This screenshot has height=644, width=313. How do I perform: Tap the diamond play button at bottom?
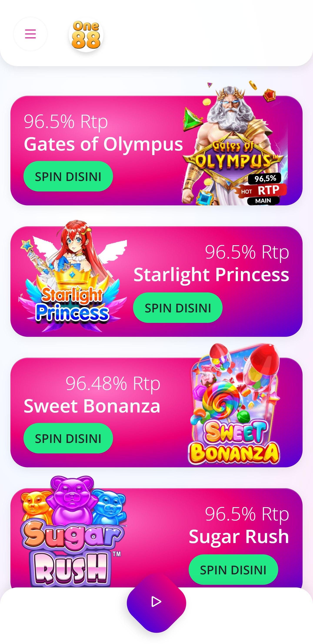(x=156, y=602)
